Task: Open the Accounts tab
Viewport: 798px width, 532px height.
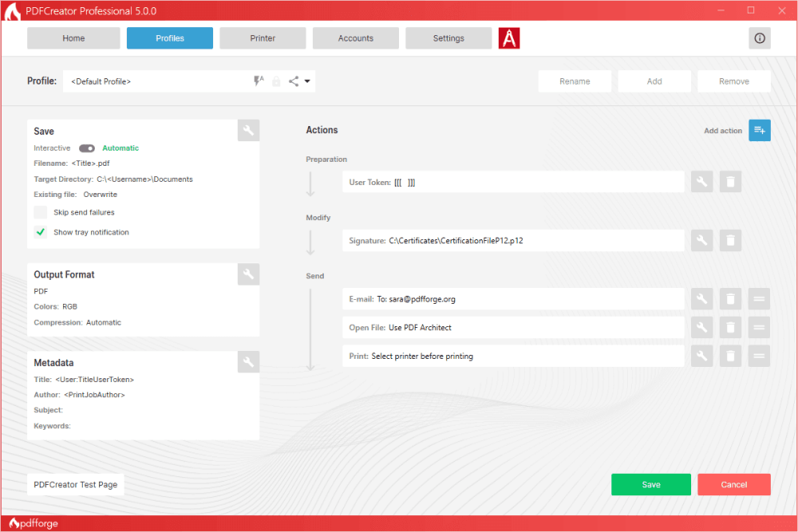Action: 355,38
